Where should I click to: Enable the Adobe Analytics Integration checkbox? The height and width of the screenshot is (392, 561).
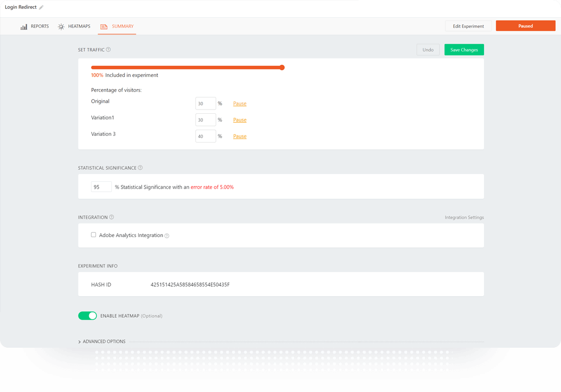(93, 235)
